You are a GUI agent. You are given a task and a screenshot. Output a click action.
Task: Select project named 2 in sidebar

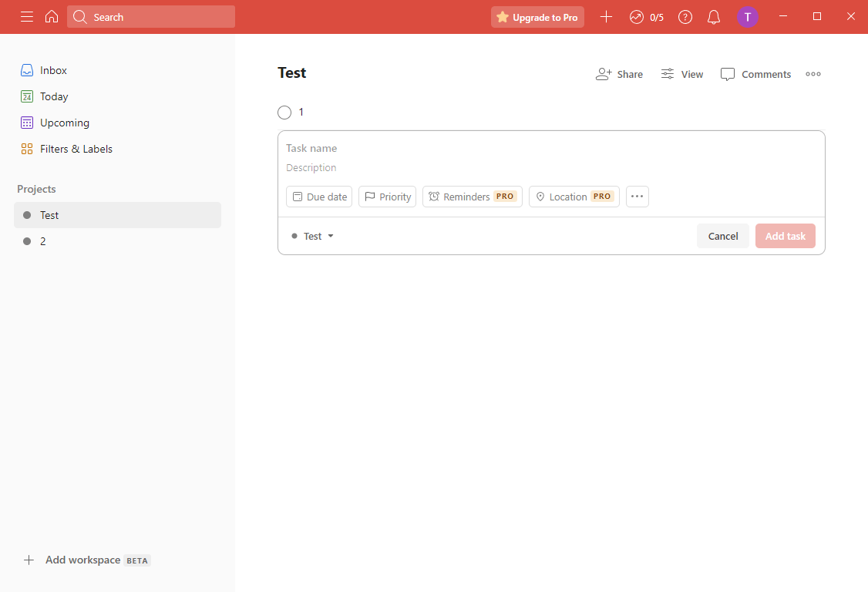click(x=117, y=241)
